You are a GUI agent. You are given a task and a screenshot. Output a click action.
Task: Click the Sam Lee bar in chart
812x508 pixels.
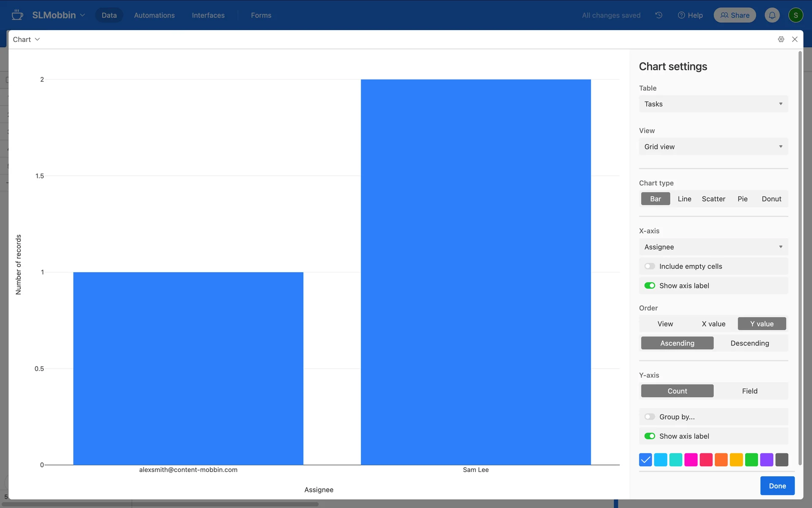click(475, 271)
